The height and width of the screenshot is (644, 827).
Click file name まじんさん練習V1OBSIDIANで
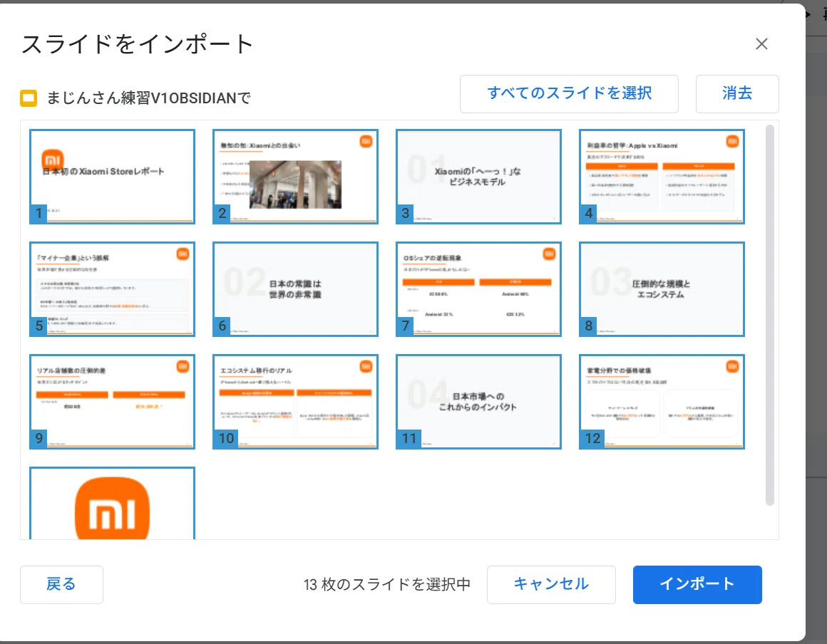(x=149, y=98)
